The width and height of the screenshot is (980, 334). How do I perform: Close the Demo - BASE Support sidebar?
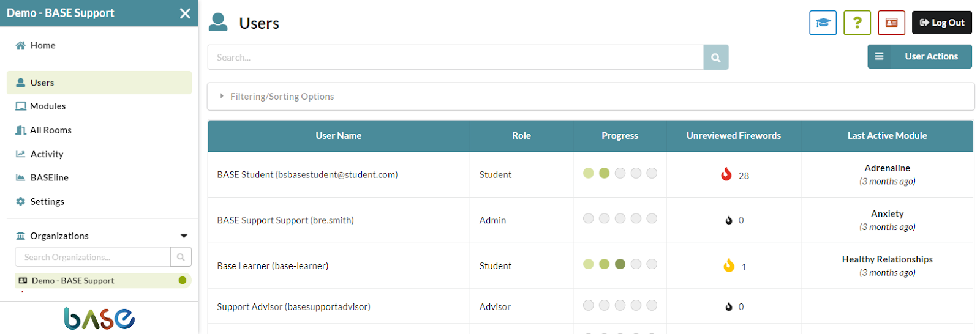tap(185, 13)
